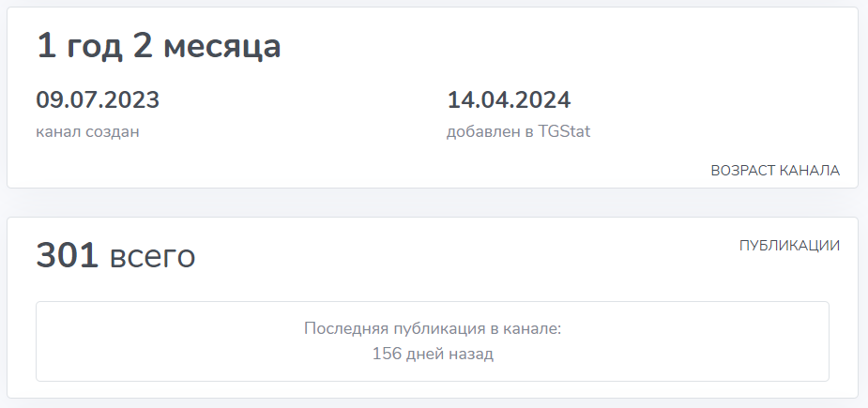
Task: Click the "Последняя публикация в канале:" text
Action: [x=433, y=329]
